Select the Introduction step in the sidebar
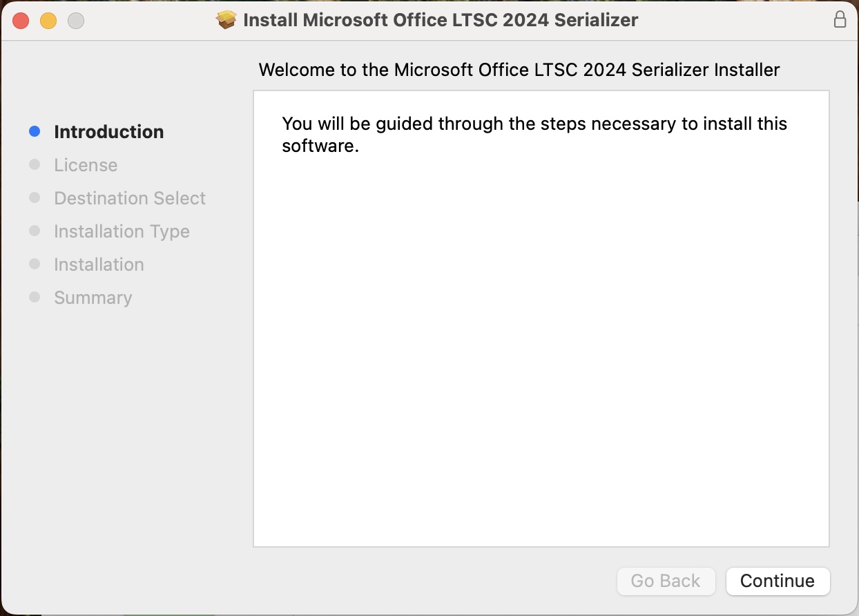This screenshot has width=859, height=616. pyautogui.click(x=108, y=132)
